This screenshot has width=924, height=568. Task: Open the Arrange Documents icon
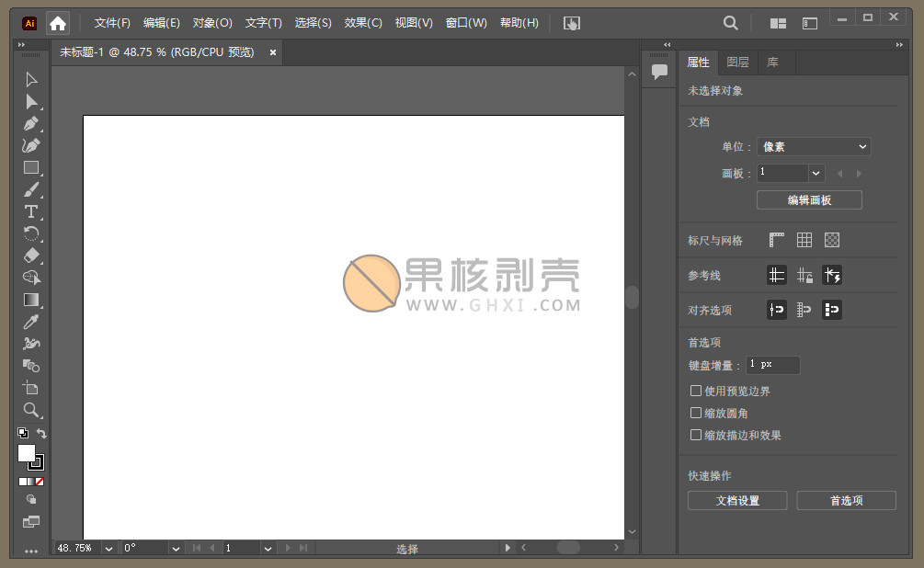point(778,23)
